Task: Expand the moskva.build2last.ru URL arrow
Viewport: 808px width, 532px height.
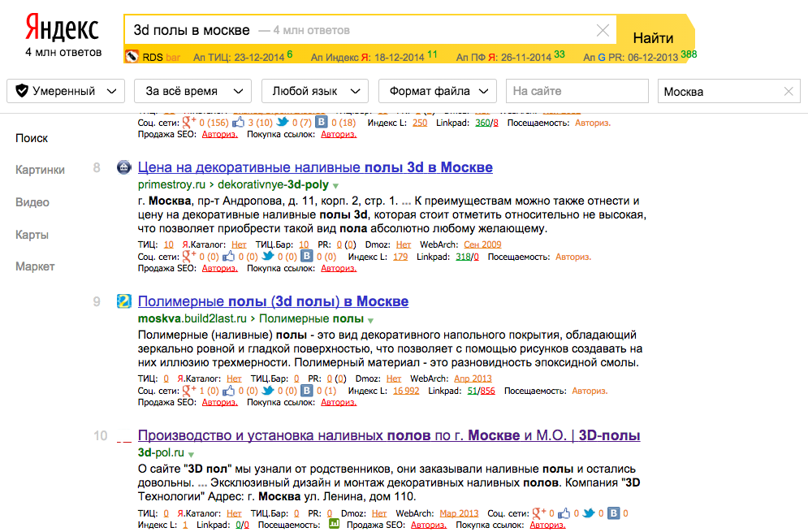Action: pos(370,320)
